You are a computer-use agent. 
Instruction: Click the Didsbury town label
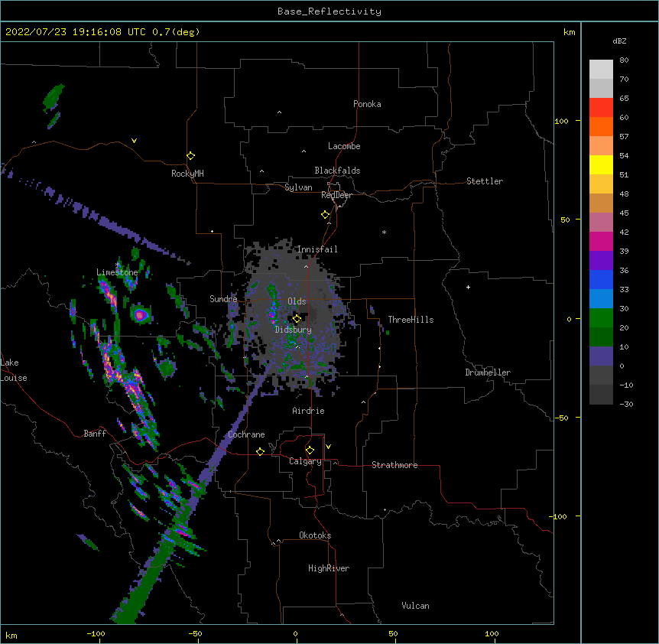(294, 330)
